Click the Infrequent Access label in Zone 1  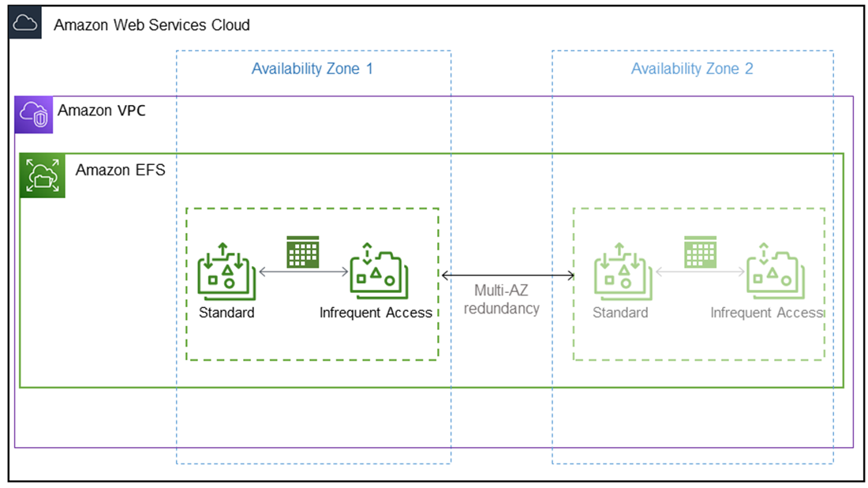(x=376, y=313)
